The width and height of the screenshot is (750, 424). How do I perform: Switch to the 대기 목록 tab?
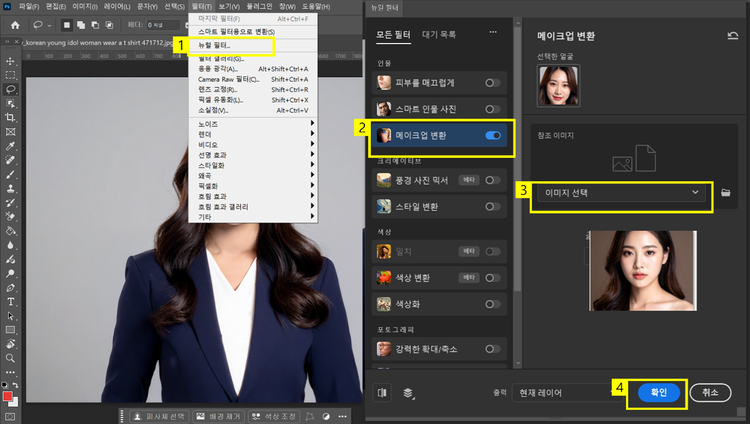tap(439, 34)
